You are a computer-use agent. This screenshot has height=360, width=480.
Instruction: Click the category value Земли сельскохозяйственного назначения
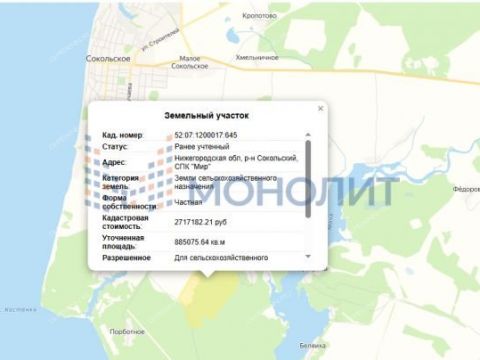[225, 182]
